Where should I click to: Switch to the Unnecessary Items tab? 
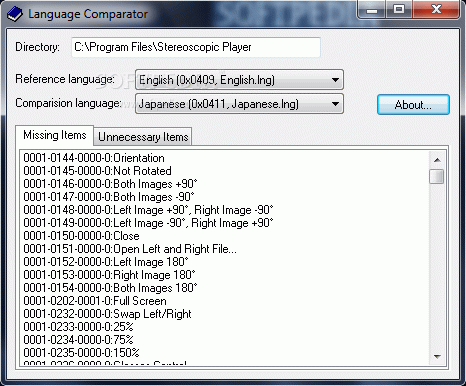pos(143,137)
